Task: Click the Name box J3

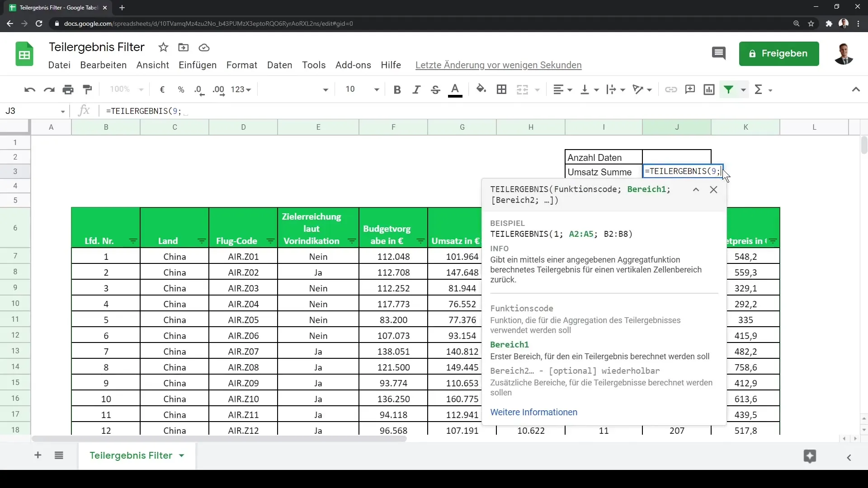Action: [x=34, y=111]
